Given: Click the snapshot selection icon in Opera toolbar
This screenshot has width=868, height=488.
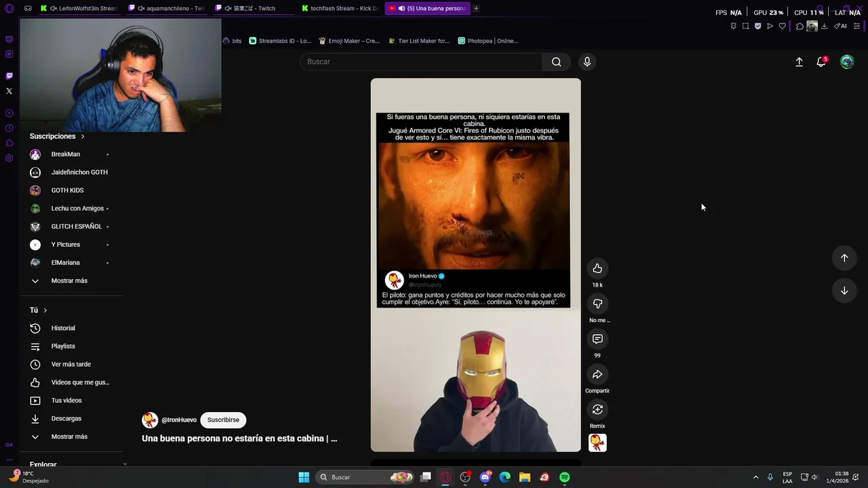Looking at the screenshot, I should click(x=745, y=26).
